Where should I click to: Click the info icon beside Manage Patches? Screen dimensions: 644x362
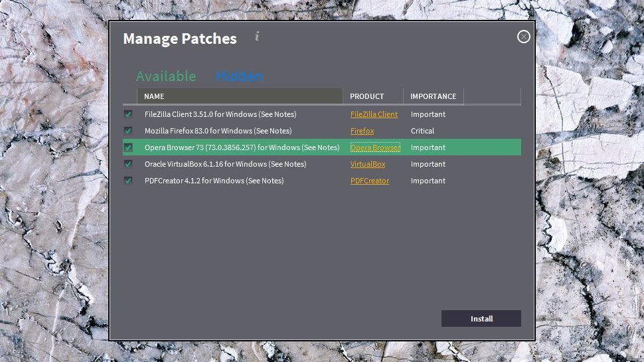pos(257,37)
